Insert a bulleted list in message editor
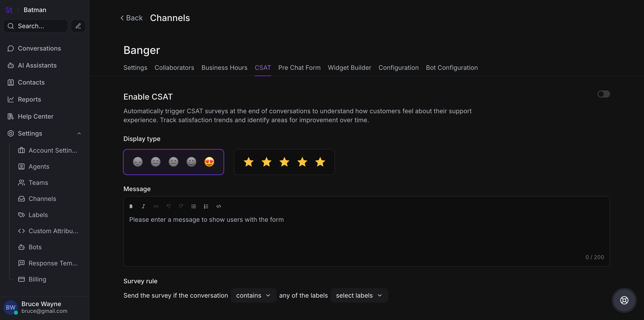This screenshot has width=644, height=320. pyautogui.click(x=193, y=206)
